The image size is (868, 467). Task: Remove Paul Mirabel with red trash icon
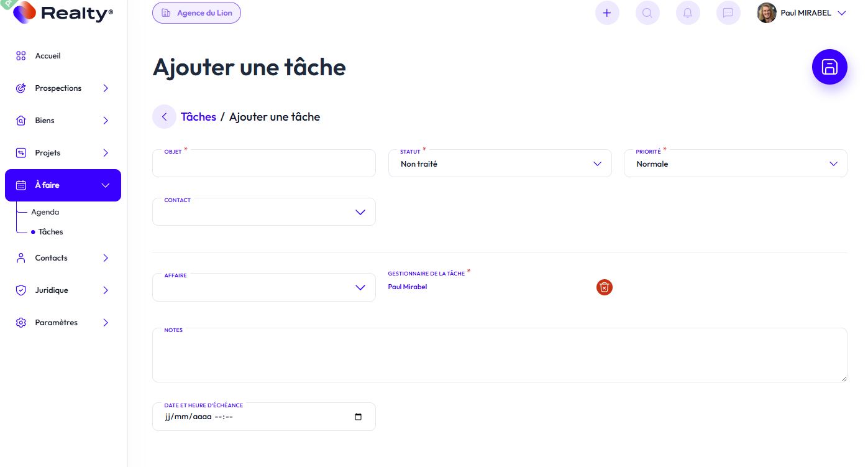pos(605,287)
